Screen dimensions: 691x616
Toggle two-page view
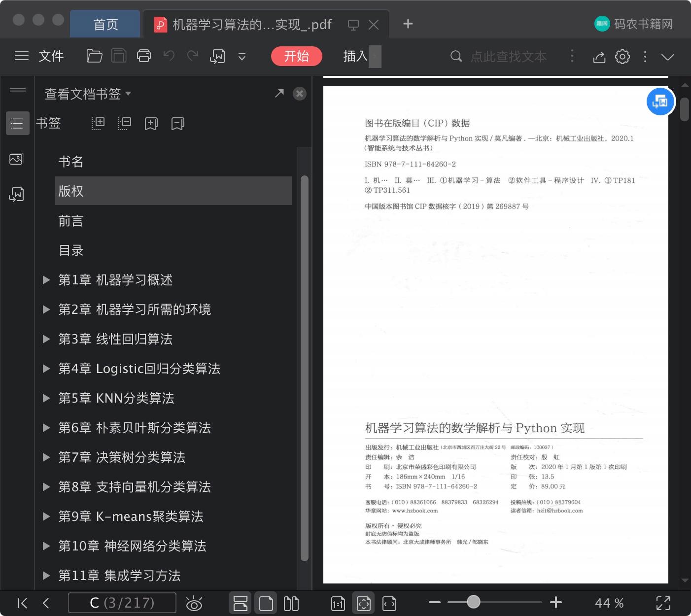click(291, 603)
